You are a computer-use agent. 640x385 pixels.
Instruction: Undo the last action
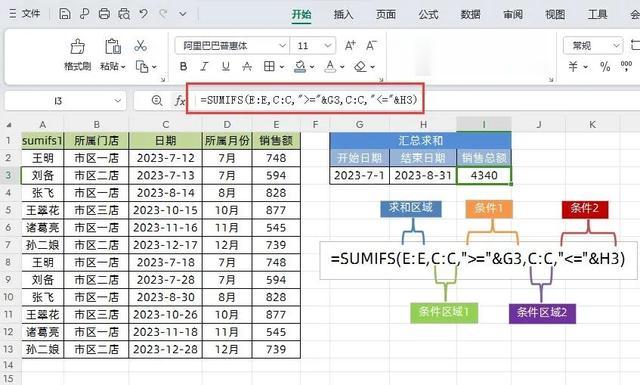(143, 14)
